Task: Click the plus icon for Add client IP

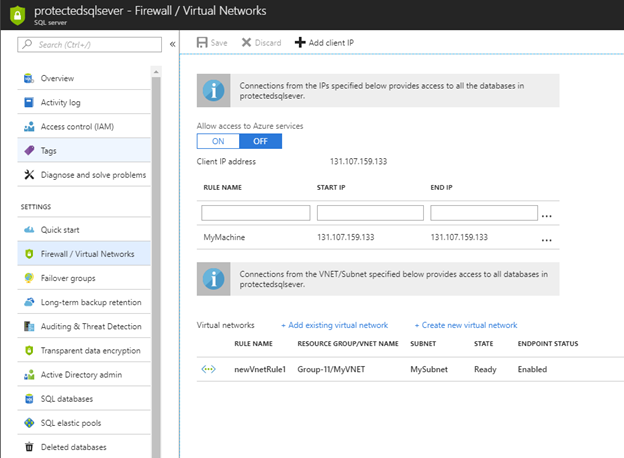Action: click(300, 42)
